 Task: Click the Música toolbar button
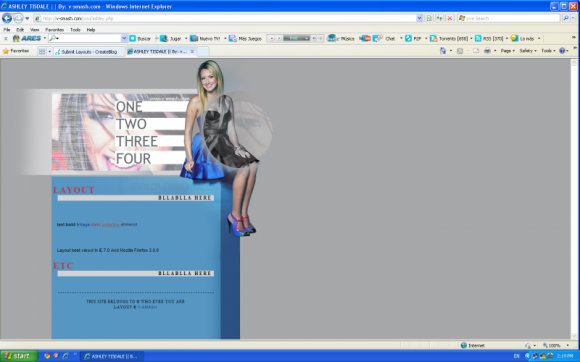point(341,38)
